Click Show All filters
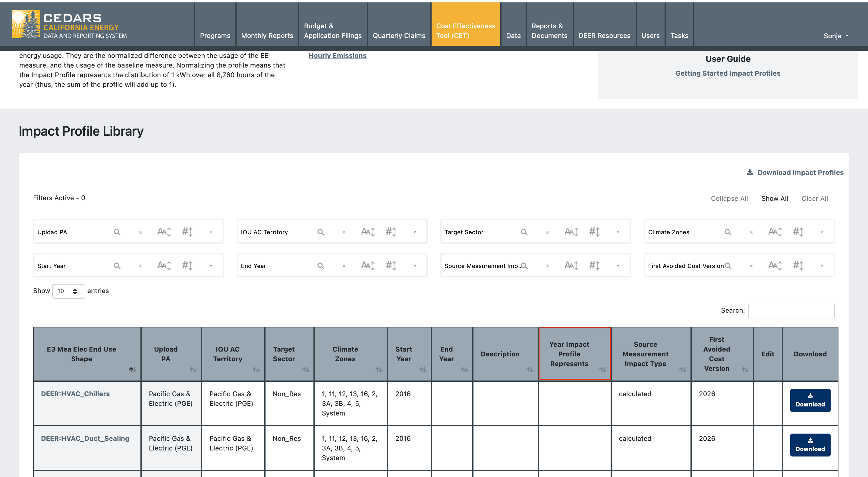 (x=775, y=199)
